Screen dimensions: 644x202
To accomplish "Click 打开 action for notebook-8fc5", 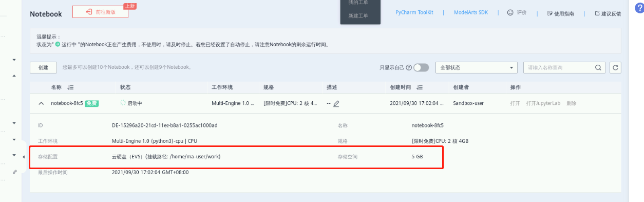I will [515, 103].
